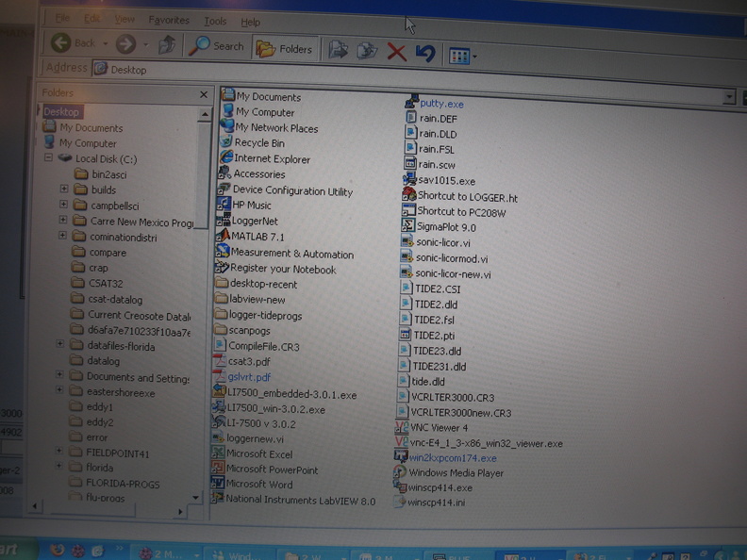This screenshot has width=747, height=560.
Task: Click the blue Undo arrow icon
Action: tap(425, 54)
